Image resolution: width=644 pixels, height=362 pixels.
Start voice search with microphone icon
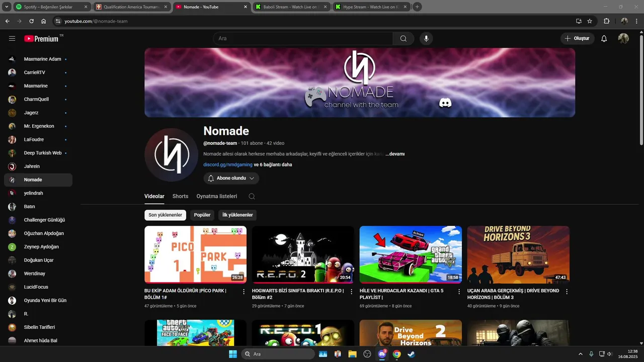(426, 38)
